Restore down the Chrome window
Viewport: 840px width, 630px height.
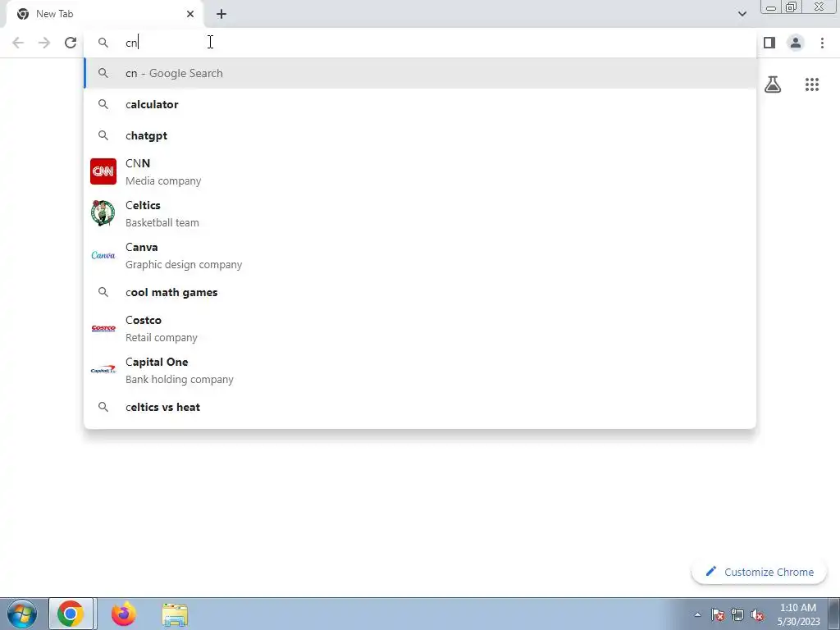click(x=791, y=7)
